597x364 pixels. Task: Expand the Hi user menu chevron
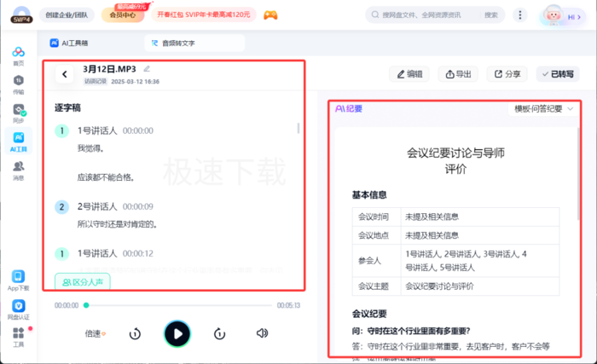point(579,17)
